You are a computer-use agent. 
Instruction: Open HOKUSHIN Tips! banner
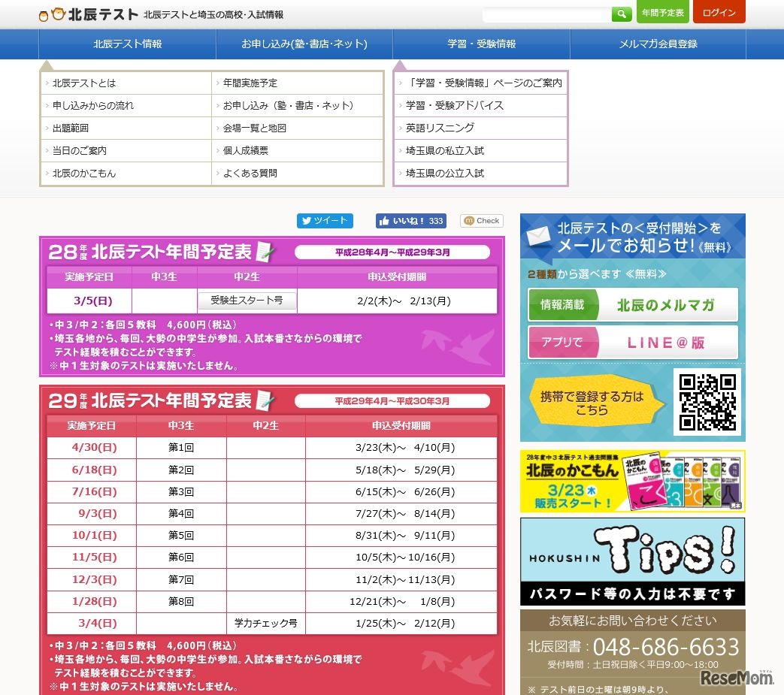coord(632,561)
